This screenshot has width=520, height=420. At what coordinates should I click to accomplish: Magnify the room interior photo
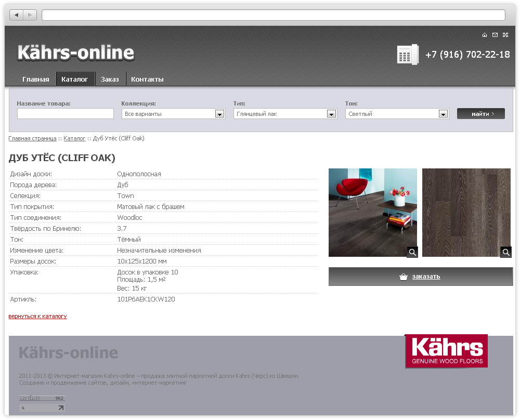coord(412,252)
